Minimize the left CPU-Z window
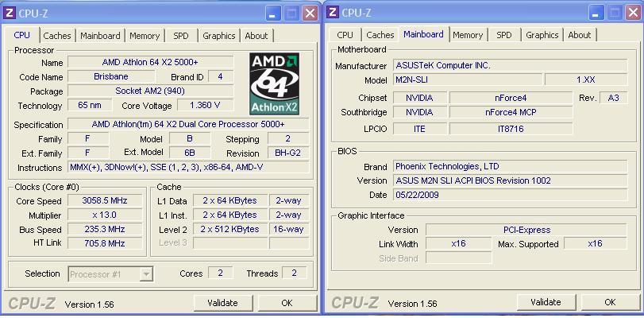Screen dimensions: 644x318 (x=272, y=14)
